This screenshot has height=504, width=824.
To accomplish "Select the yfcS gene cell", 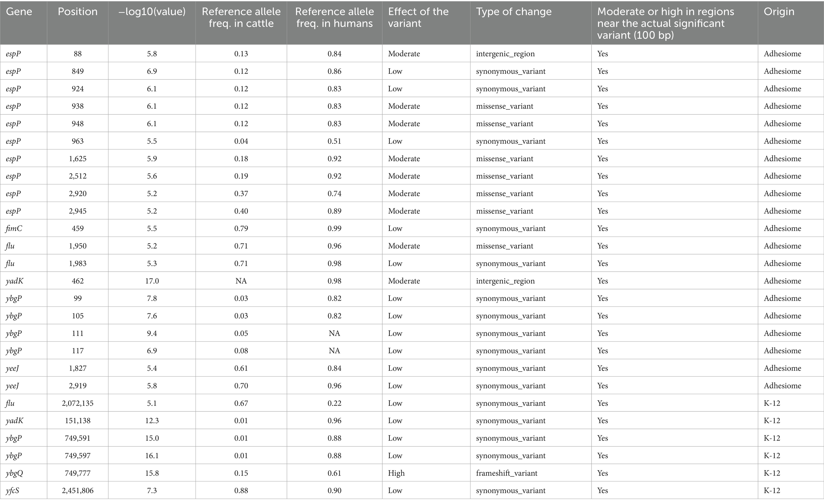I will 13,490.
